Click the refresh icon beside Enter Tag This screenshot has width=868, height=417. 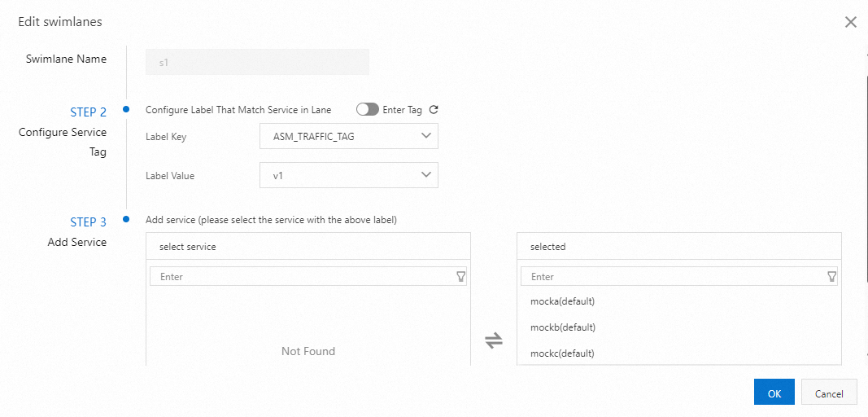pyautogui.click(x=434, y=110)
